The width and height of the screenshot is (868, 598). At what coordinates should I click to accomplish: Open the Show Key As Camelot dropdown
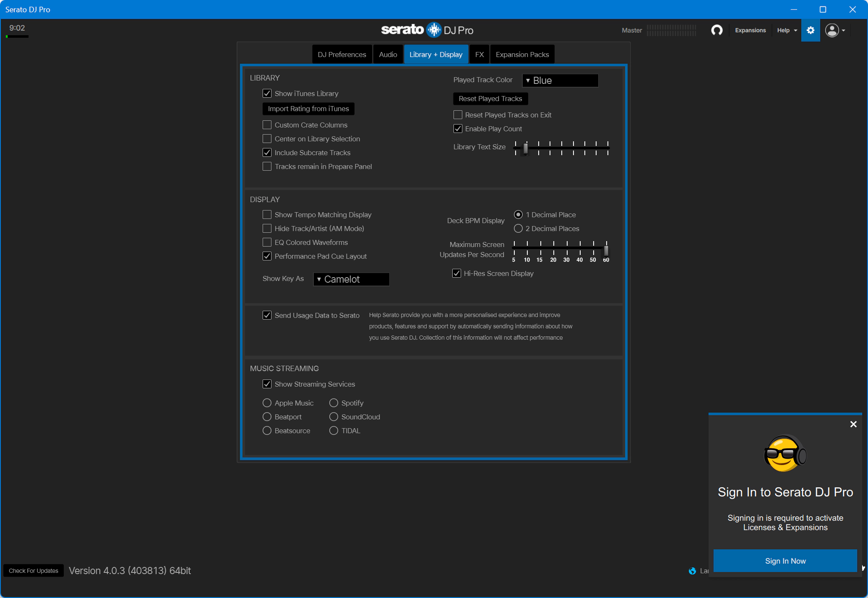point(351,279)
